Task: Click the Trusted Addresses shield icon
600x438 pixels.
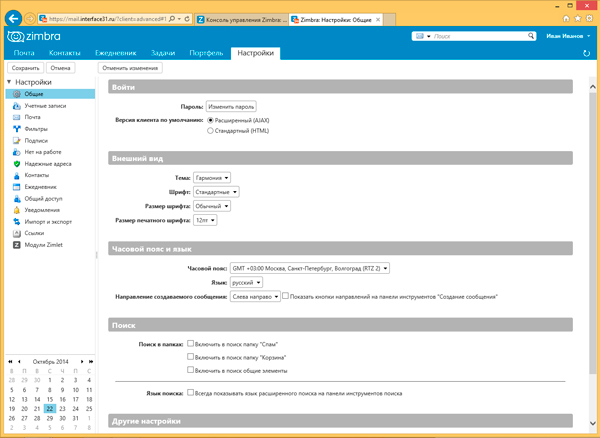Action: [x=17, y=163]
